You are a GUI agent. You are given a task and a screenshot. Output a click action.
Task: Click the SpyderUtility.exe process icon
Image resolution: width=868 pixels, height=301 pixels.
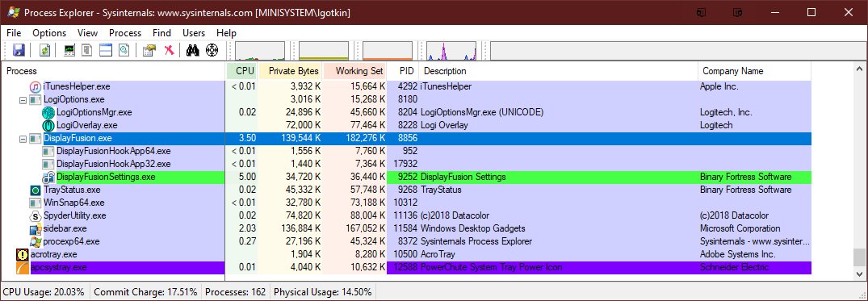coord(36,215)
